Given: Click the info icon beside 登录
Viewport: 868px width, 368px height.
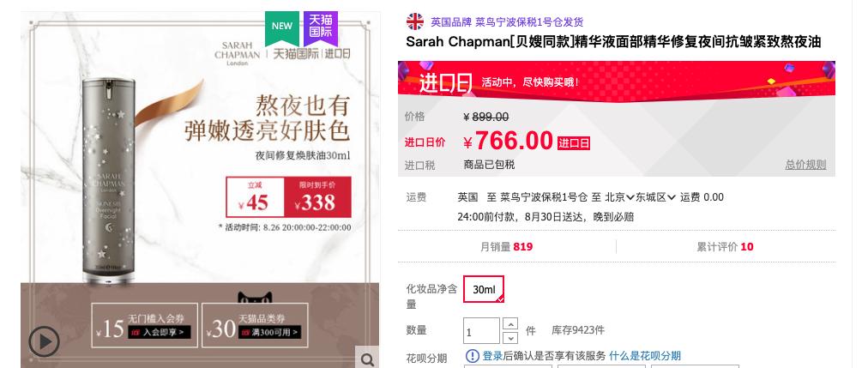Looking at the screenshot, I should coord(473,355).
